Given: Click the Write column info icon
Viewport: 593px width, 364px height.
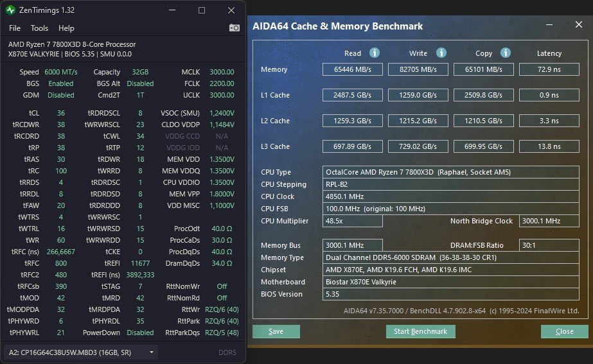Looking at the screenshot, I should 441,53.
